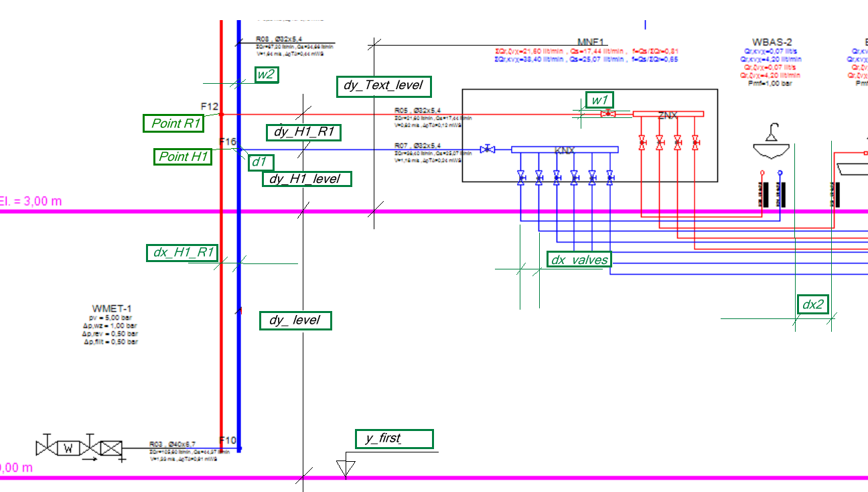Screen dimensions: 868x492
Task: Select the blue MNF1 flow line with f=0,65
Action: [587, 59]
